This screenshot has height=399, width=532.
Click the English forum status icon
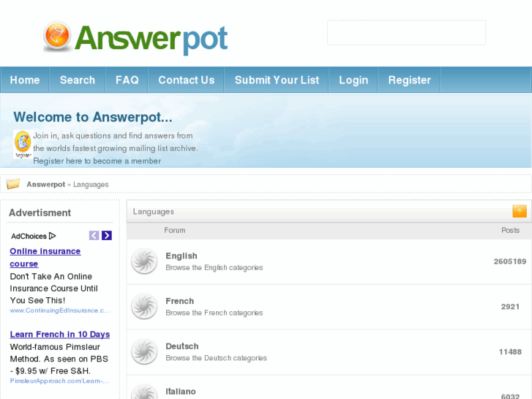[145, 261]
